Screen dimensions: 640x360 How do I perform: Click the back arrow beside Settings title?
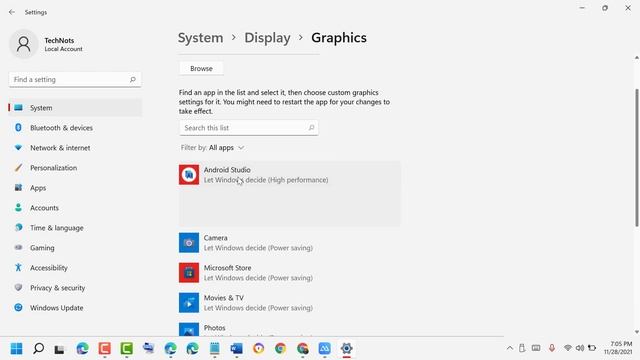pos(11,12)
